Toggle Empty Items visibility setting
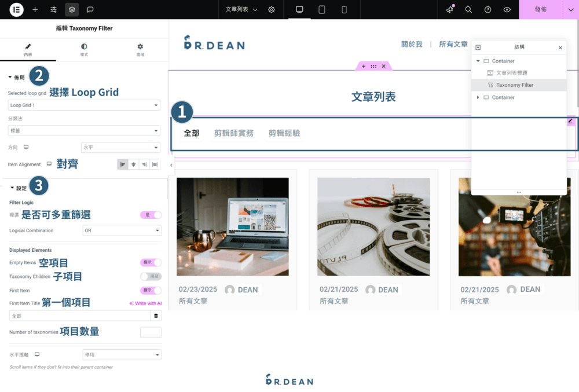 pyautogui.click(x=149, y=262)
